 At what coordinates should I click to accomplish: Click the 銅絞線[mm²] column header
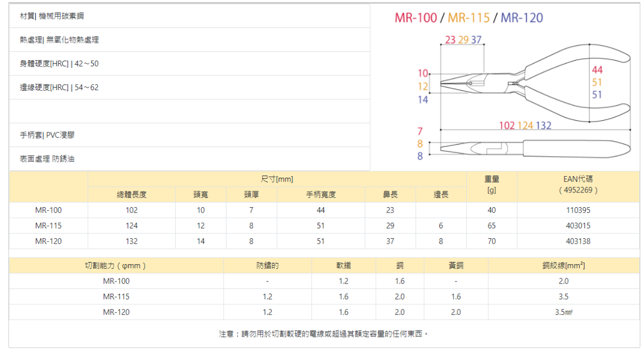(x=563, y=266)
